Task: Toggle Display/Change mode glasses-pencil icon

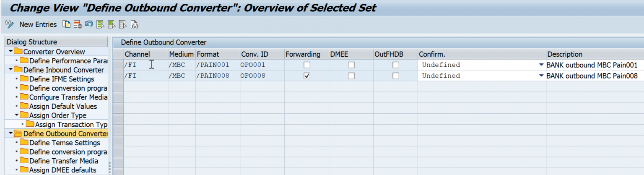Action: 9,24
